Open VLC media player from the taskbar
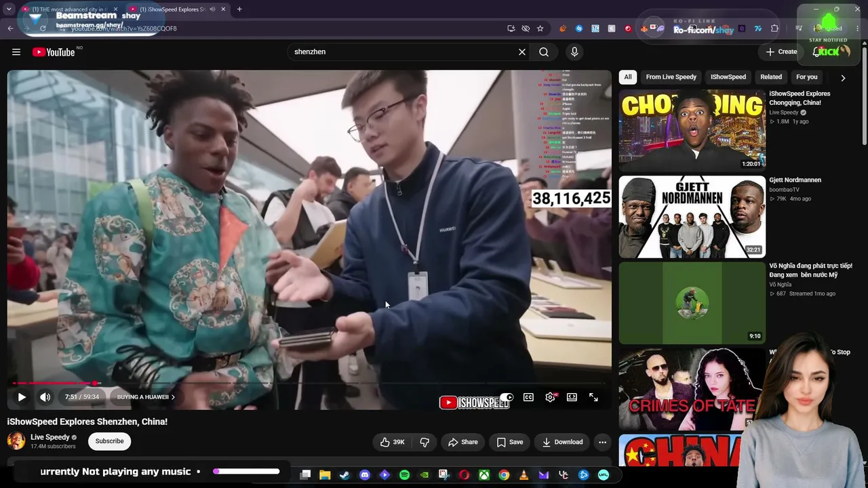 click(x=524, y=475)
